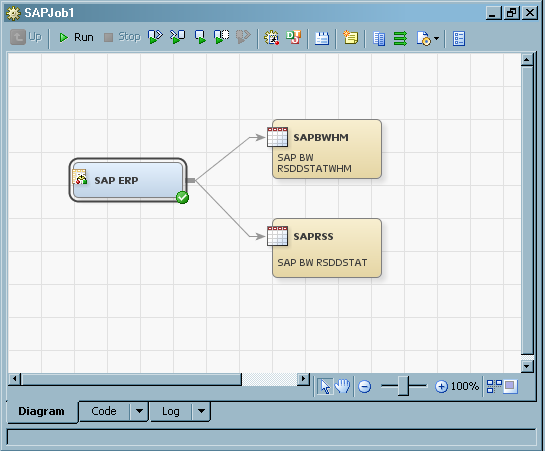Activate the pointer selection tool
Screen dimensions: 545x453
point(325,386)
